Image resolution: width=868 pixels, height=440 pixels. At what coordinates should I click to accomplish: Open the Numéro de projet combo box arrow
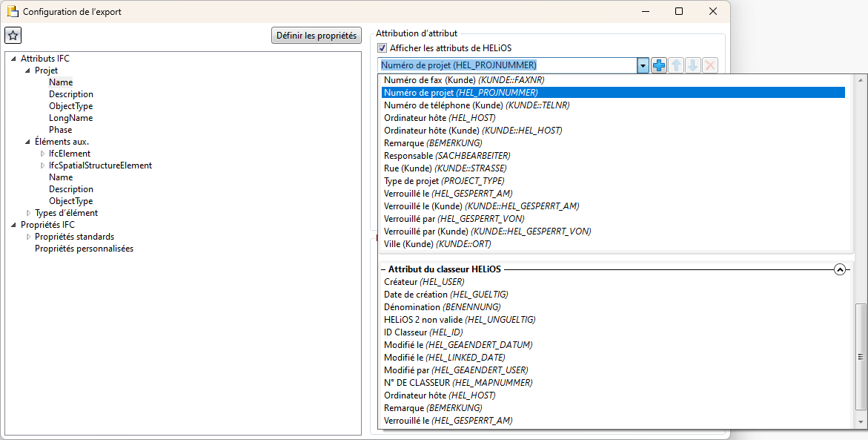[x=643, y=65]
